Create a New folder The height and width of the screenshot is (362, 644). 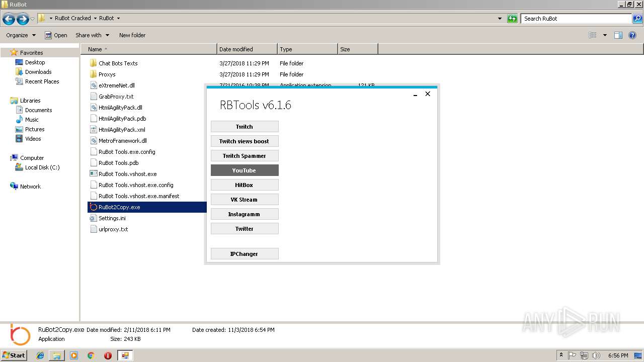tap(132, 35)
